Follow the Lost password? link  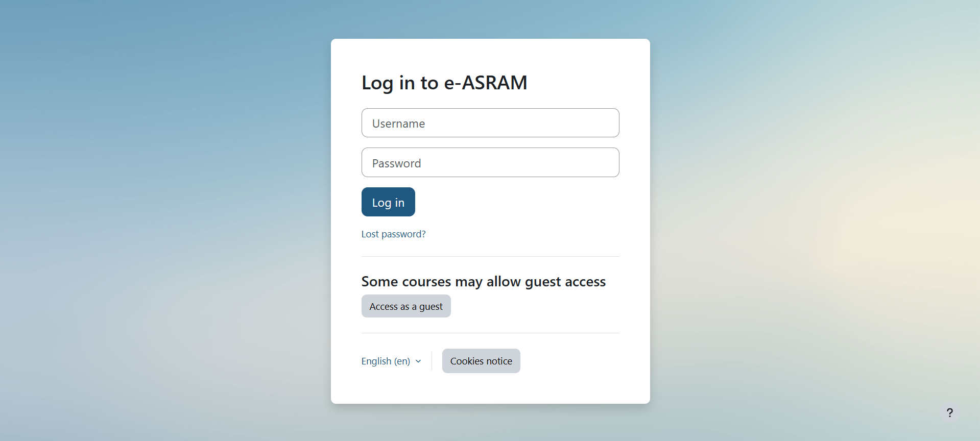(x=393, y=234)
